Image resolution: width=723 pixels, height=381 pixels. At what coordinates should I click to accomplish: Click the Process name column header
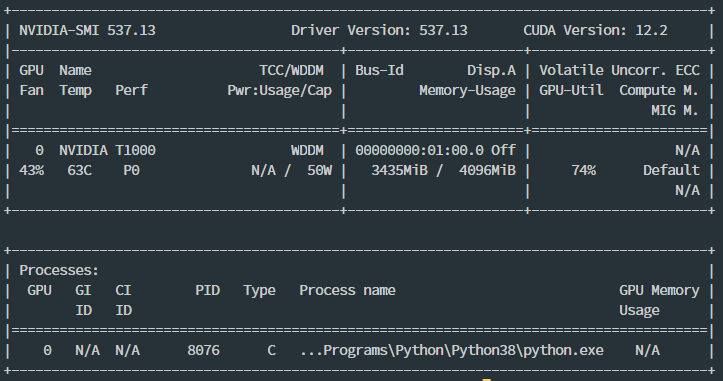coord(347,291)
